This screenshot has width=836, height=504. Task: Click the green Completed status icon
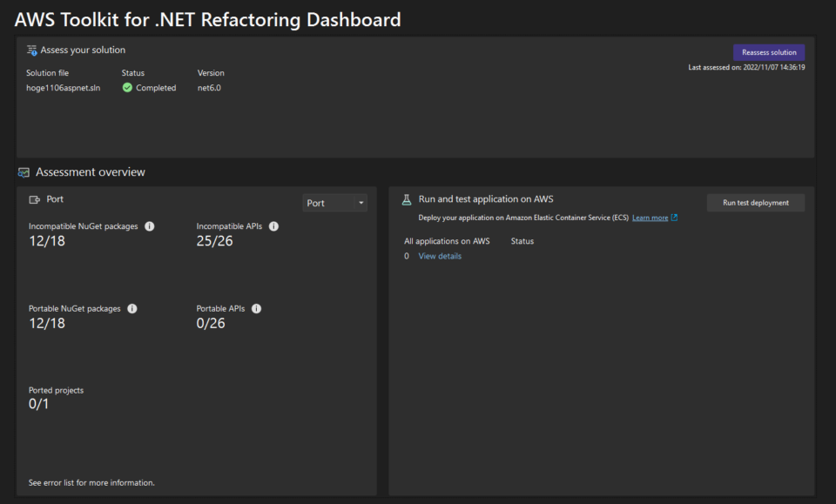tap(129, 87)
